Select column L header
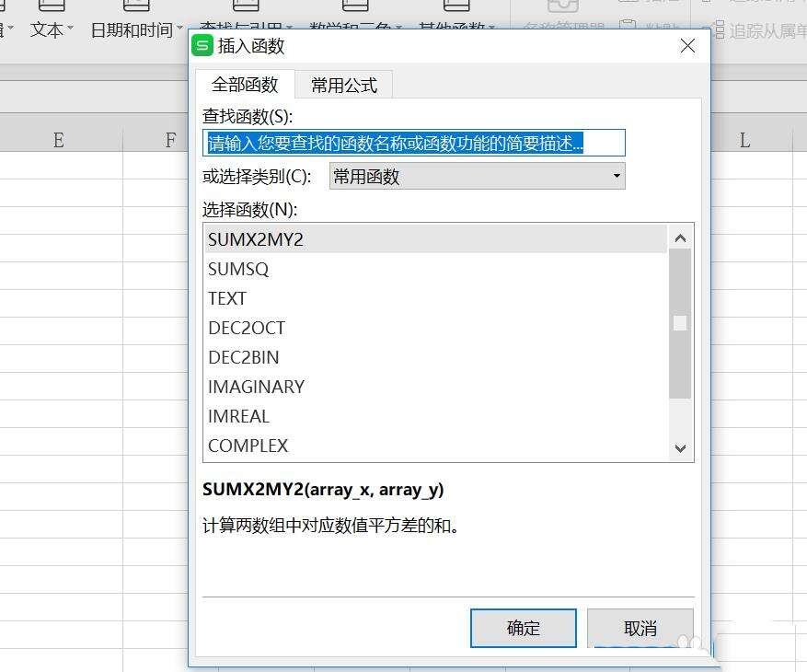The width and height of the screenshot is (807, 672). pos(744,140)
